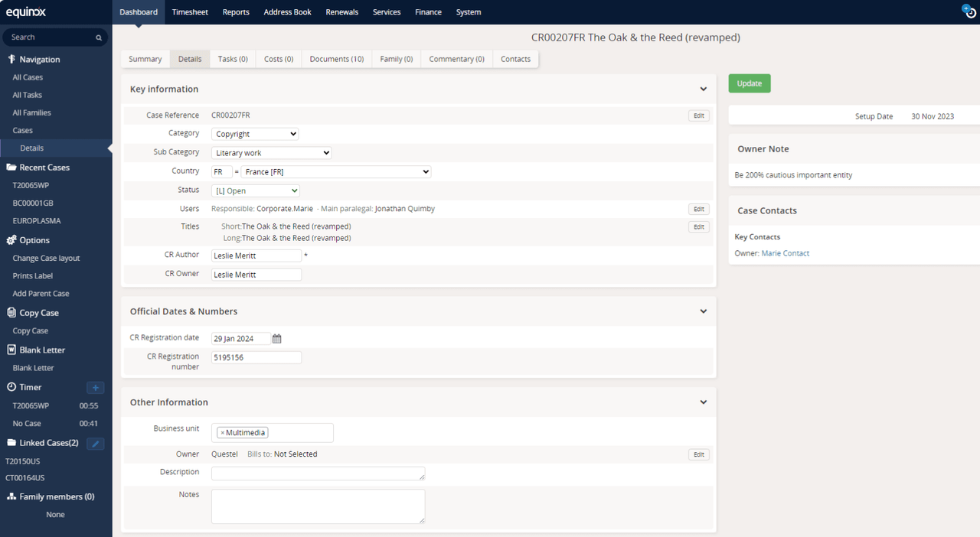
Task: Open the Renewals menu
Action: [342, 11]
